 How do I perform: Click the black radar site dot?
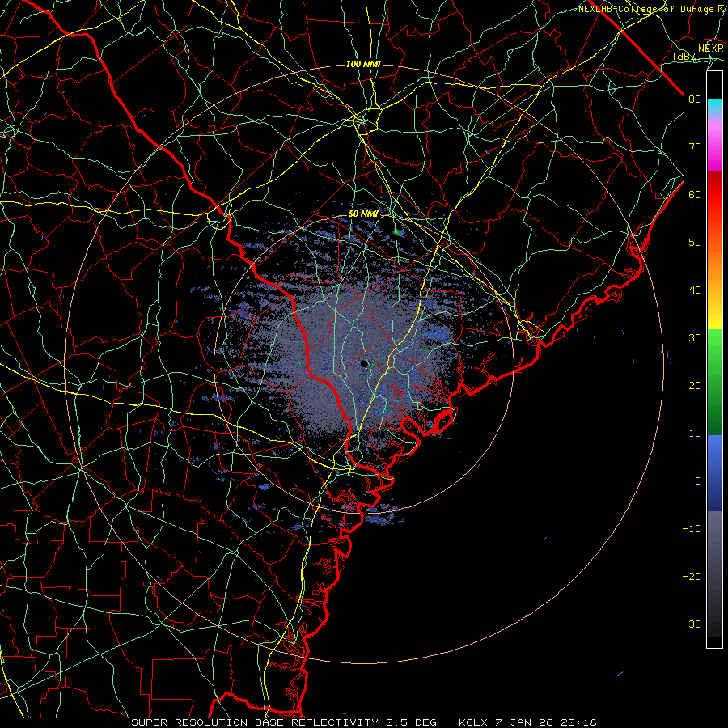coord(364,364)
